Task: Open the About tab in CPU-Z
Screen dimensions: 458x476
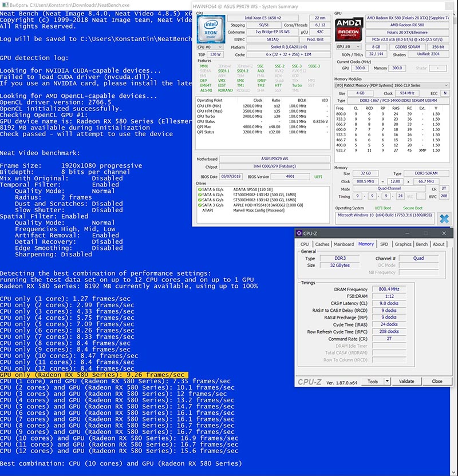Action: (x=439, y=244)
